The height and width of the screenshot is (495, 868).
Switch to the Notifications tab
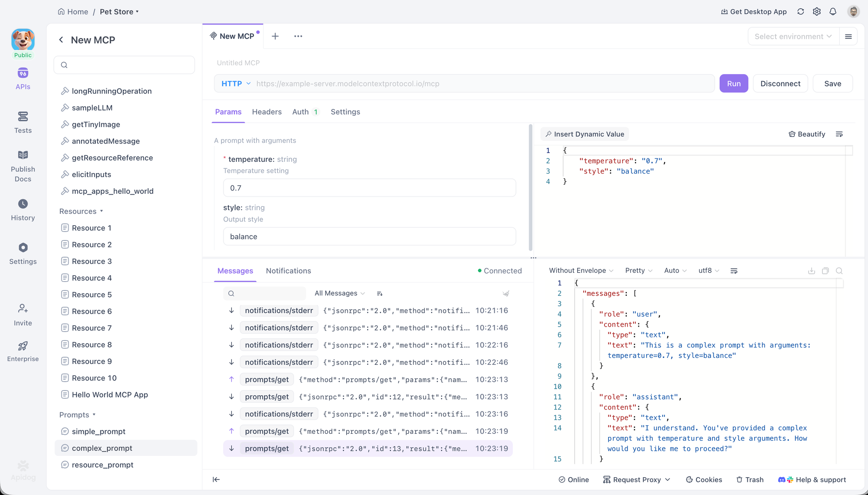(288, 271)
